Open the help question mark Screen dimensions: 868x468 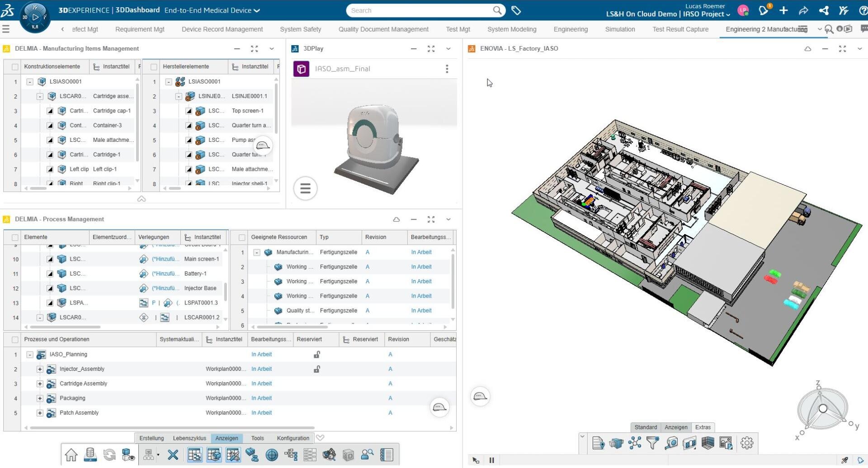[863, 10]
